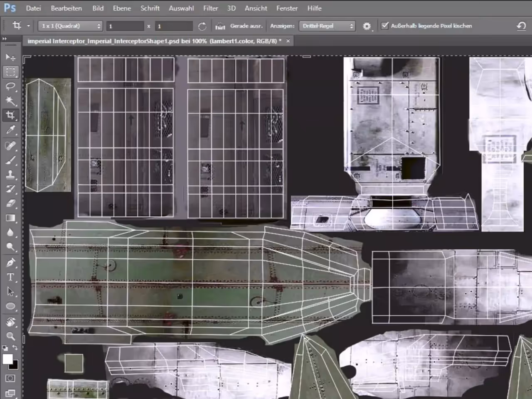Toggle Quick Mask mode icon
Screen dimensions: 532x399
[10, 378]
